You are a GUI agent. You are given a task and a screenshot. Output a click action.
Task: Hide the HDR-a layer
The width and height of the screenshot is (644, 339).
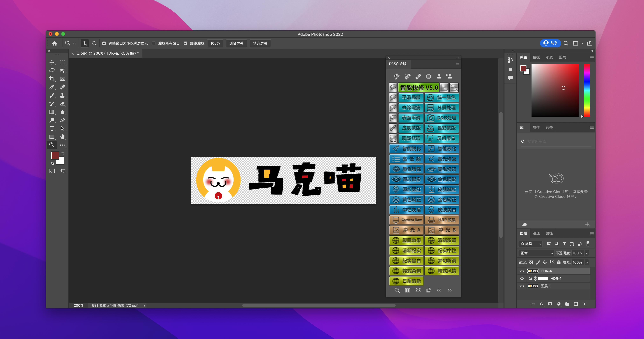(522, 271)
